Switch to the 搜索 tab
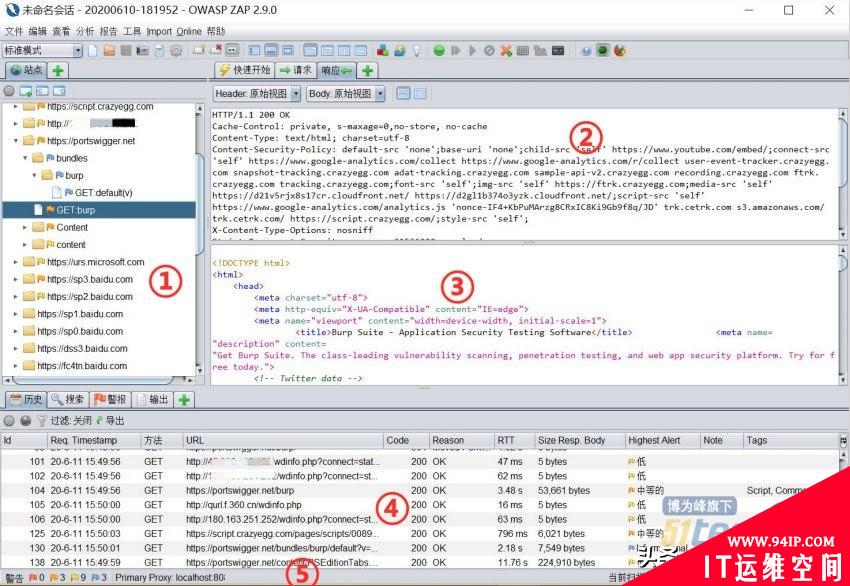 68,400
